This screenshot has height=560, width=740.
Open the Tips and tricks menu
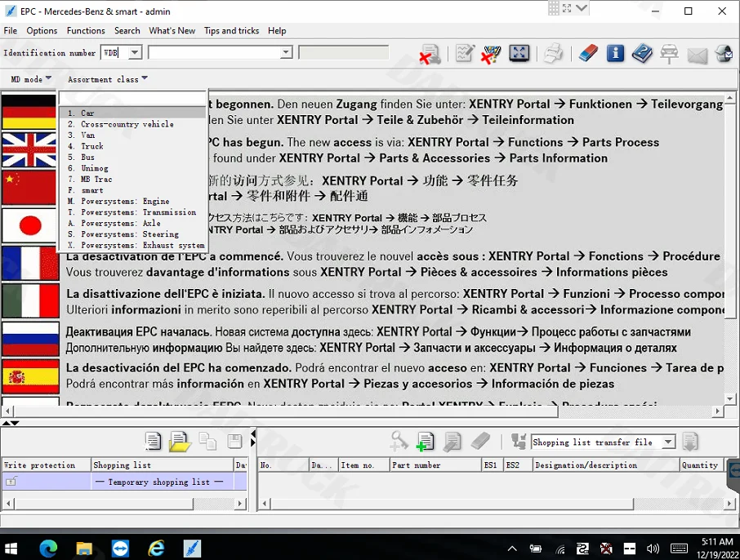click(231, 31)
